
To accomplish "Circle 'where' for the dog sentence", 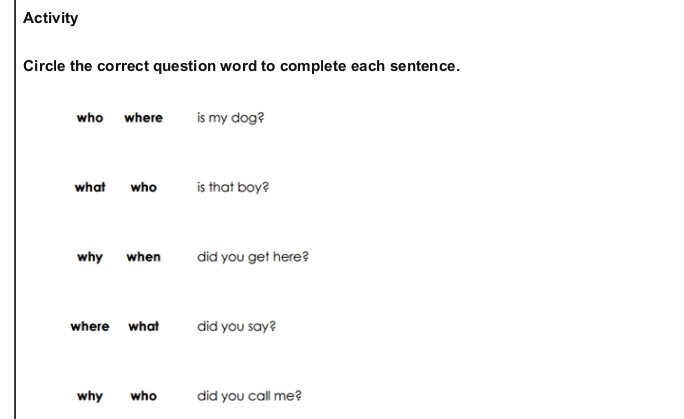I will (x=143, y=118).
